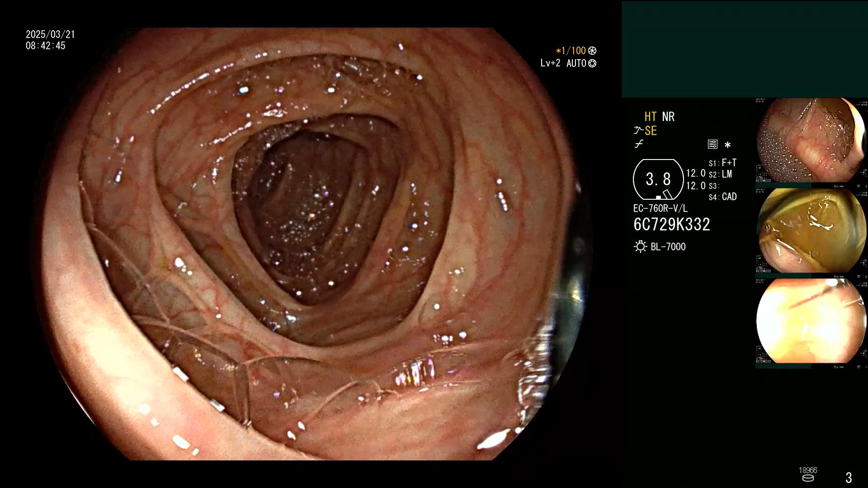This screenshot has width=868, height=488.
Task: Open the bottom bright overexposed image thumbnail
Action: coord(811,321)
